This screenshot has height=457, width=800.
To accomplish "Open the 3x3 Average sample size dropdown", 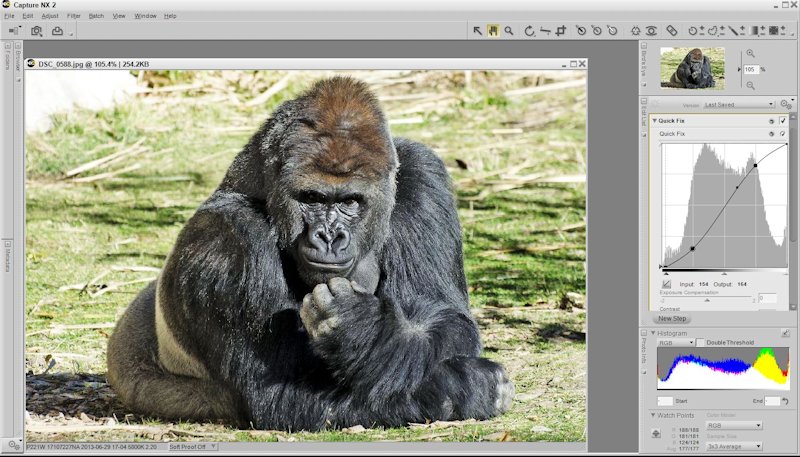I will coord(734,446).
